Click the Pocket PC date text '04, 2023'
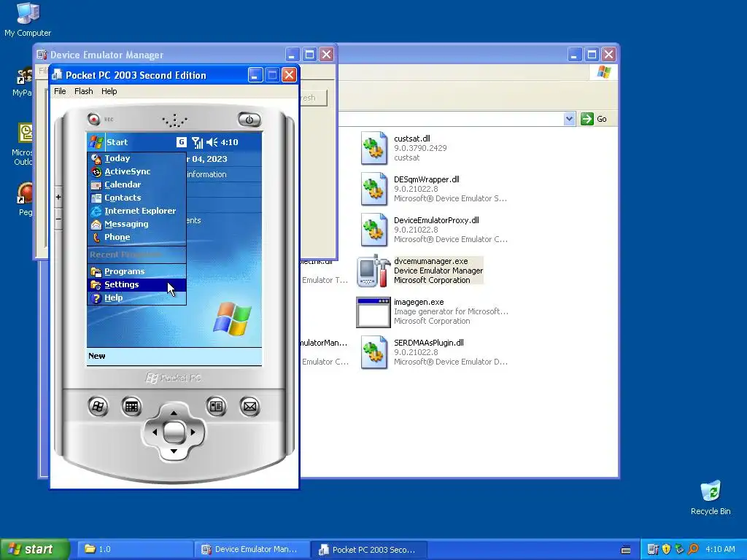Viewport: 747px width, 560px height. 209,159
